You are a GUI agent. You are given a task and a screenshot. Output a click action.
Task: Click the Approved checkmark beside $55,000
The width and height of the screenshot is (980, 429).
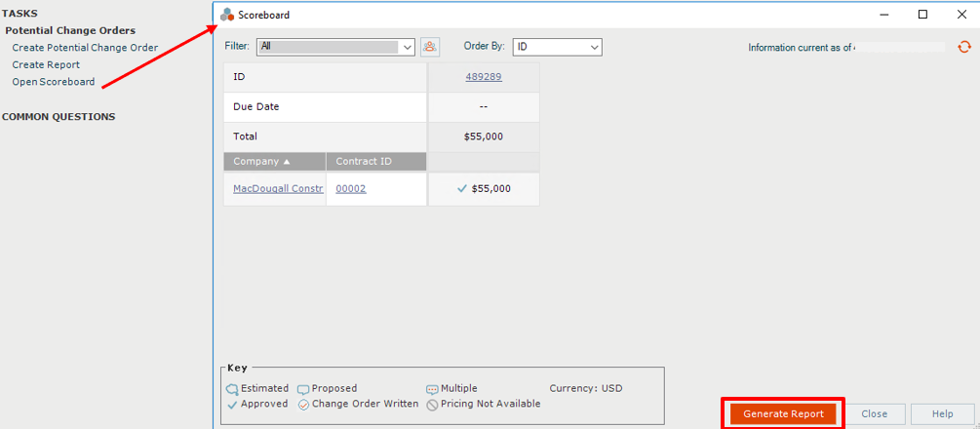[462, 188]
